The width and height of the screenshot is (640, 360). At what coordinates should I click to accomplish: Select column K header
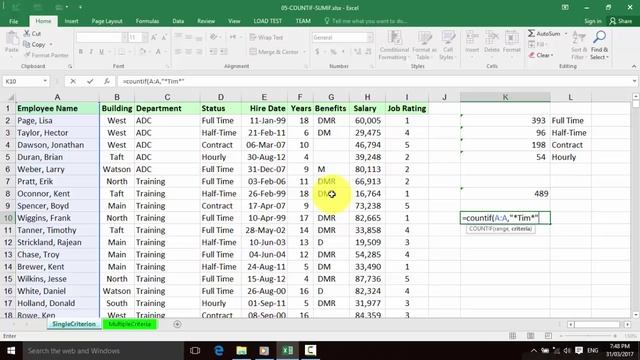[505, 97]
